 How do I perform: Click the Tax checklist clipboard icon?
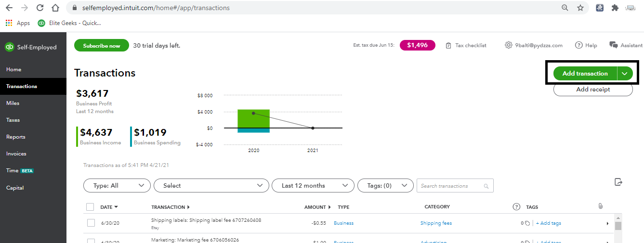(x=448, y=45)
